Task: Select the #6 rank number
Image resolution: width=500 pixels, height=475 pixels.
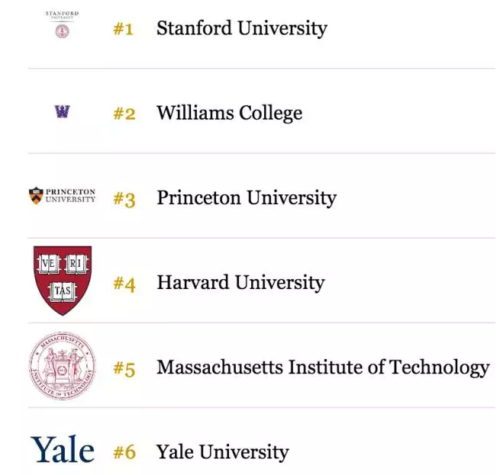Action: (124, 453)
